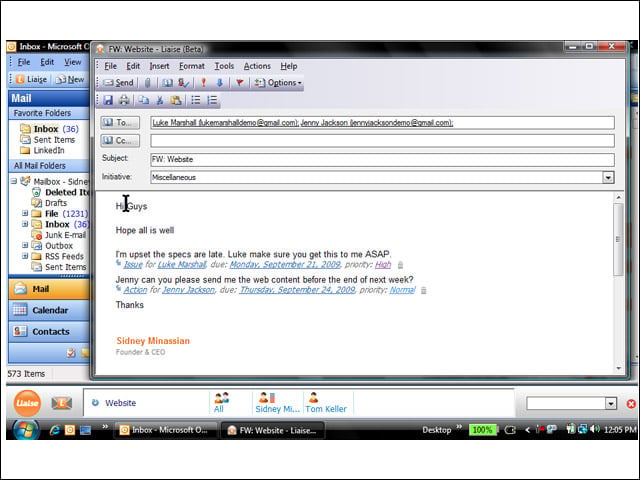Click into the Subject field
Image resolution: width=640 pixels, height=480 pixels.
click(x=382, y=160)
